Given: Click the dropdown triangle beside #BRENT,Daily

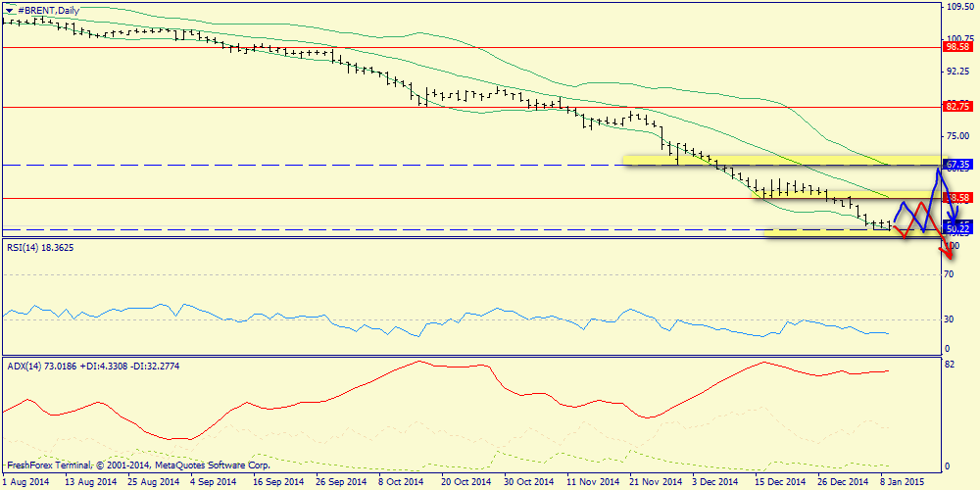Looking at the screenshot, I should point(8,10).
